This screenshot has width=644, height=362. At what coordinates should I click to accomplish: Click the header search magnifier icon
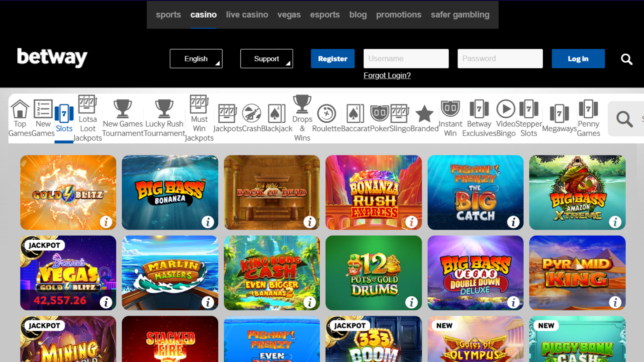coord(626,59)
